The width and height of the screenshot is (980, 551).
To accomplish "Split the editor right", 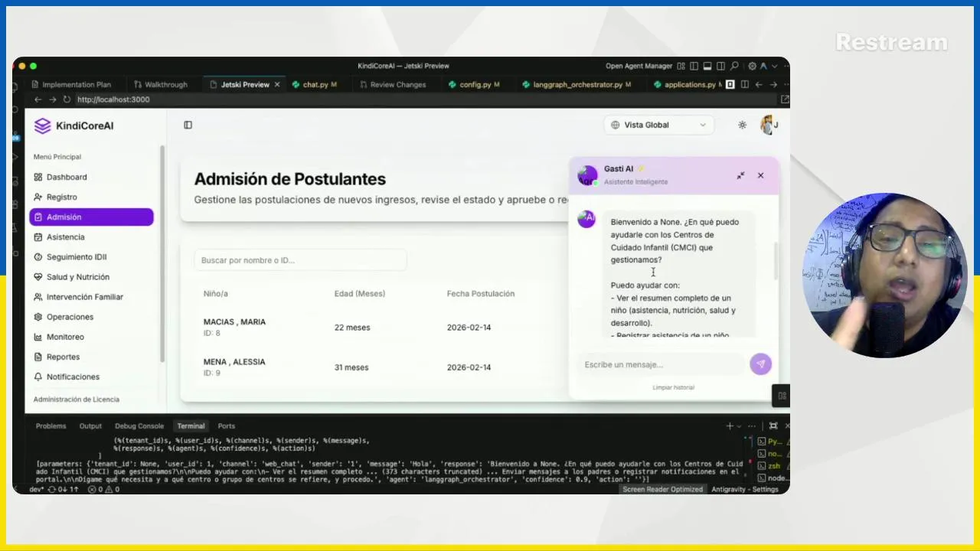I will click(743, 85).
